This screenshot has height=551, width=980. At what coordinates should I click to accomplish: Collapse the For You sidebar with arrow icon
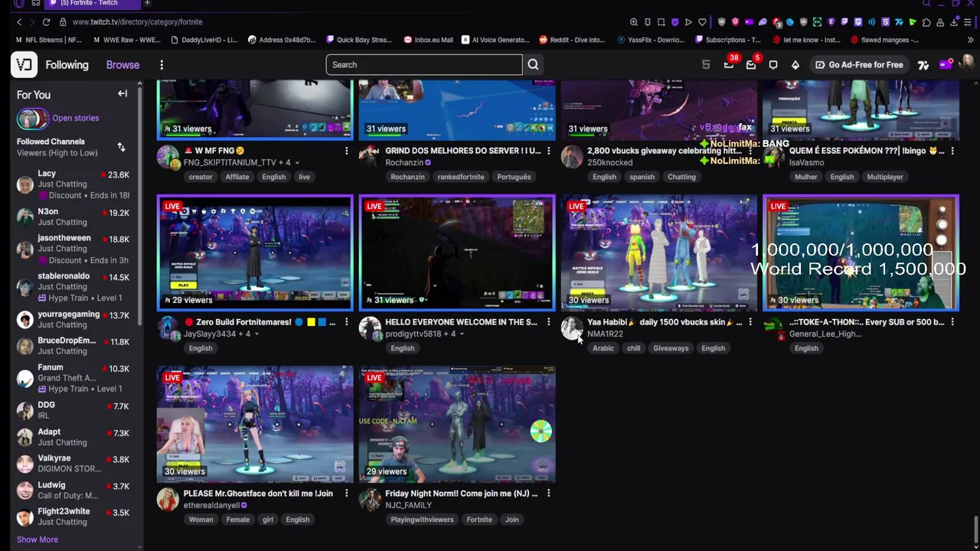[x=122, y=94]
